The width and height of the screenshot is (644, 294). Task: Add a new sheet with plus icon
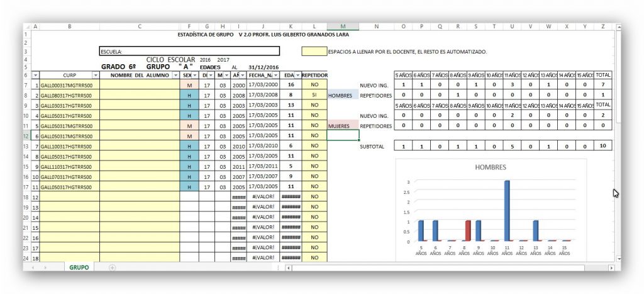(113, 268)
